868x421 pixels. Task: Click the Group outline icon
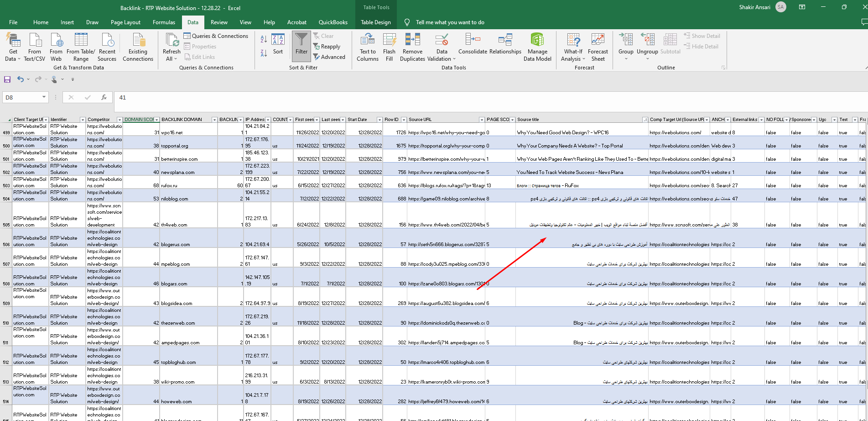[626, 40]
